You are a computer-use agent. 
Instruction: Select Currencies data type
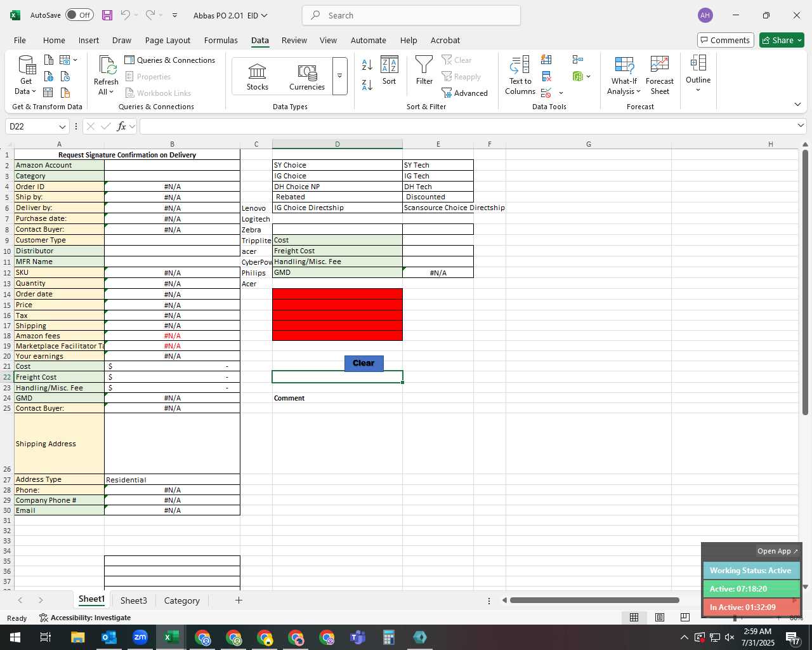coord(307,76)
